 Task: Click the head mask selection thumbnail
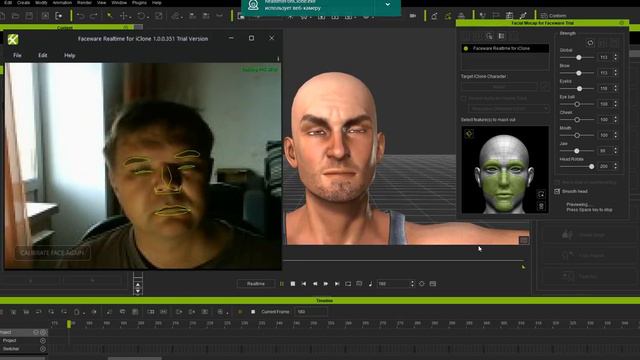tap(505, 170)
